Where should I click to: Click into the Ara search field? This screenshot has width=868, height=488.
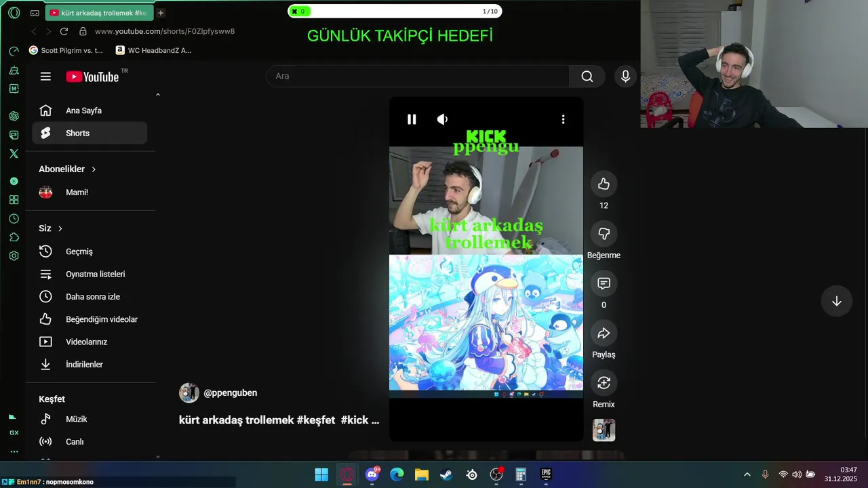pos(418,77)
